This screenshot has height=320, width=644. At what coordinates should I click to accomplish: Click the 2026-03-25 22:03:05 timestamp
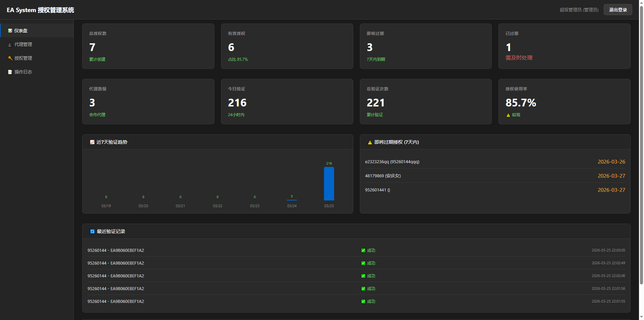[608, 250]
